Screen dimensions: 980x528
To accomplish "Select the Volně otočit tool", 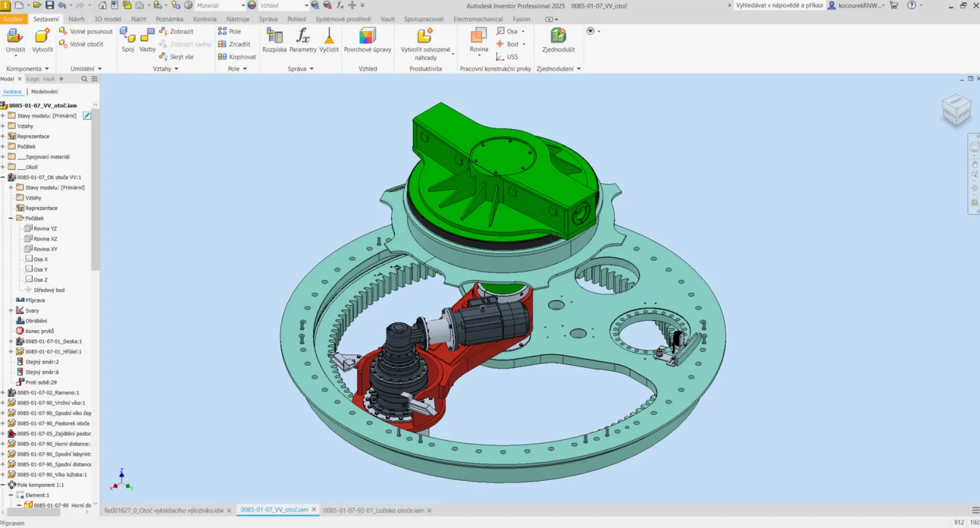I will click(x=81, y=44).
